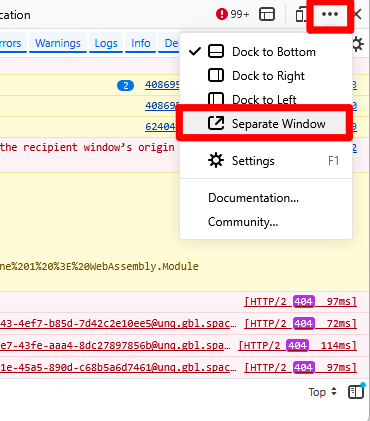Screen dimensions: 370x421
Task: Choose Dock to Right option
Action: click(x=266, y=76)
